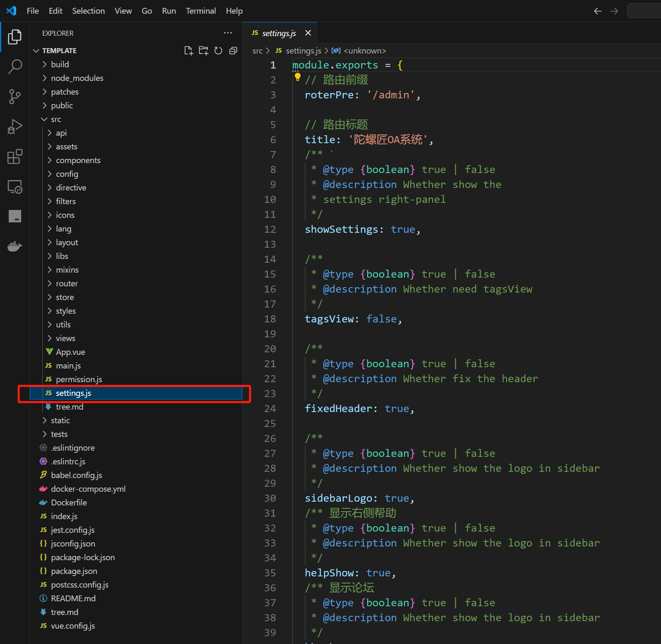Expand the router folder
Image resolution: width=661 pixels, height=644 pixels.
coord(67,283)
